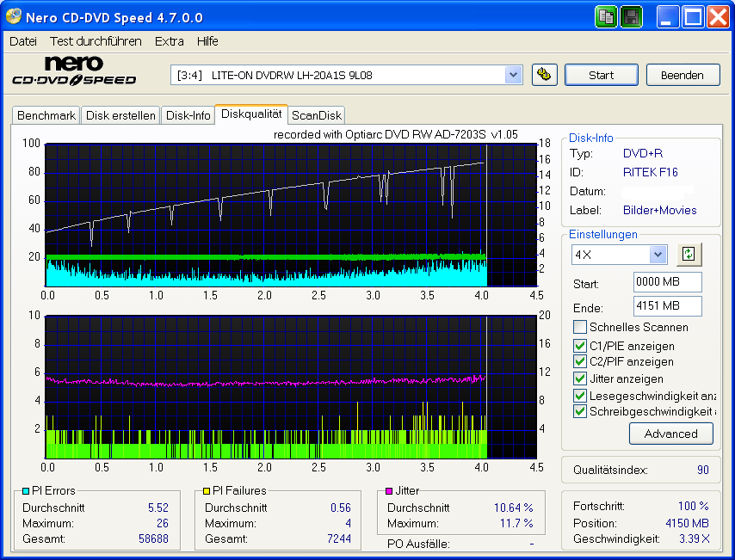Screen dimensions: 735x560
Task: Toggle Schreibgeschwindigkeit display
Action: [580, 411]
